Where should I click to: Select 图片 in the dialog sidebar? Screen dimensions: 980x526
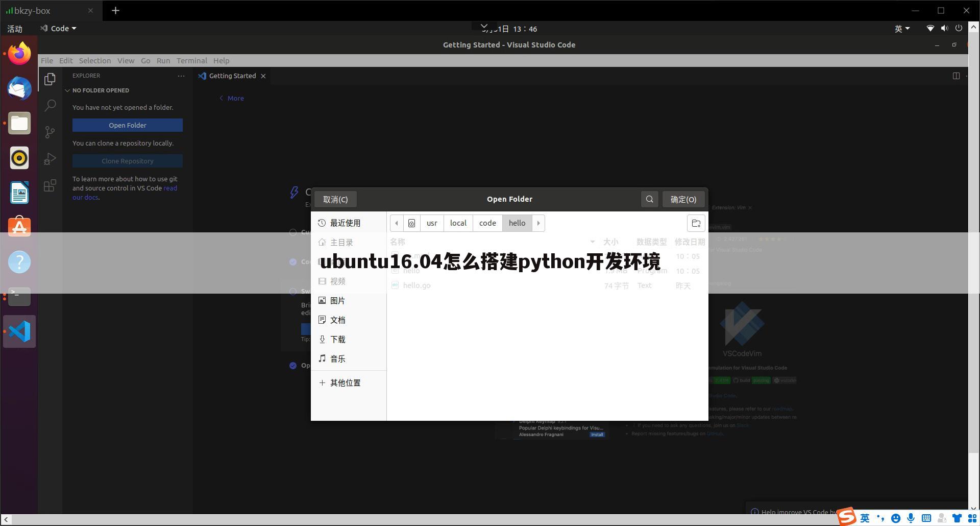[349, 301]
